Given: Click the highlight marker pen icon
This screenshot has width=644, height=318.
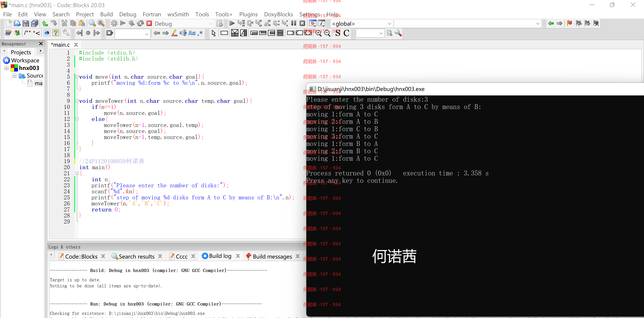Looking at the screenshot, I should tap(174, 33).
